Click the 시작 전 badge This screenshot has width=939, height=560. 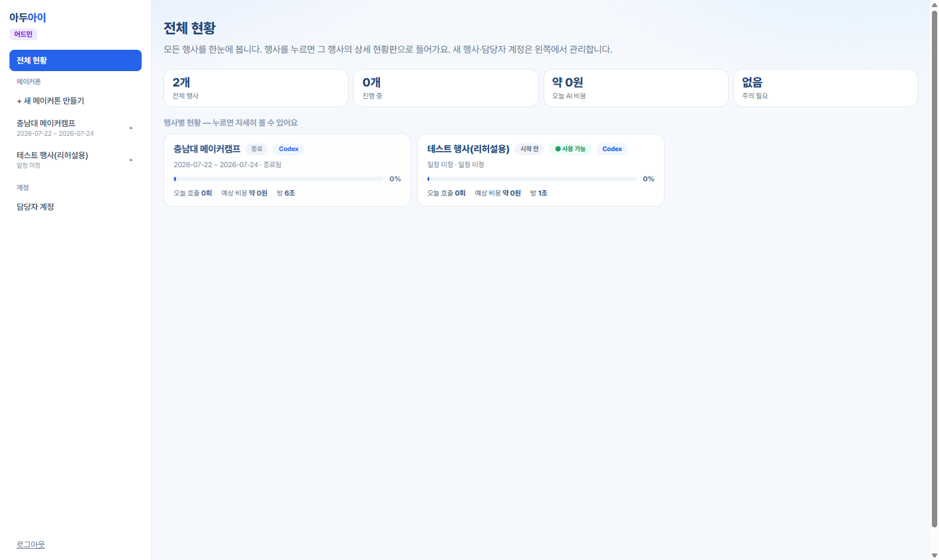[x=529, y=149]
